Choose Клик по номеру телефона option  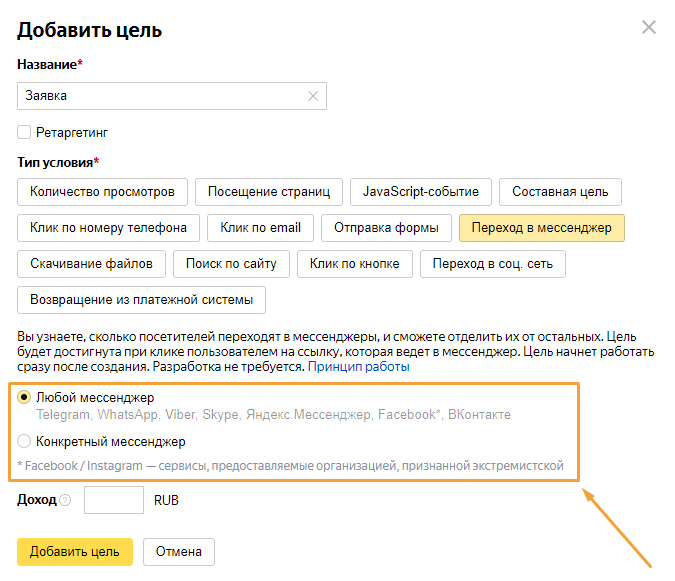(108, 228)
